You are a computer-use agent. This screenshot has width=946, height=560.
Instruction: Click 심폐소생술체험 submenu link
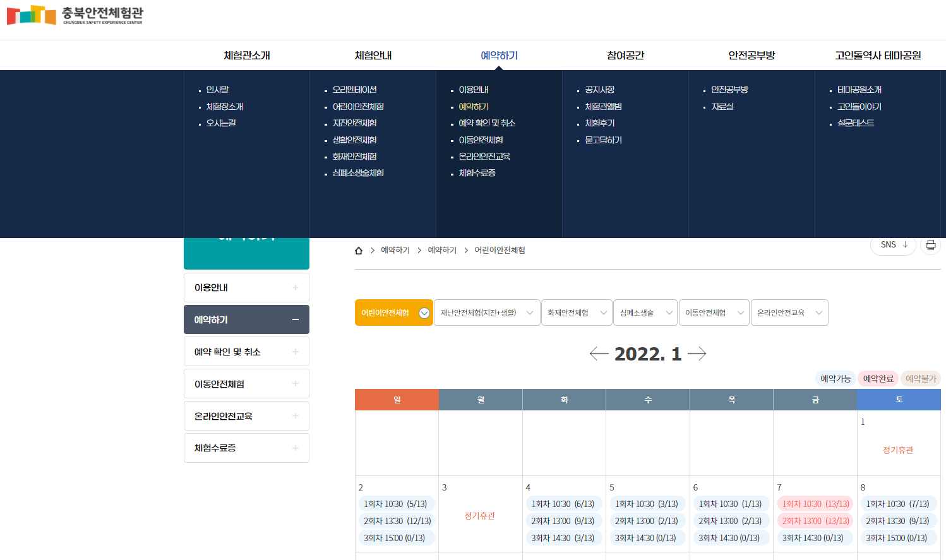(x=359, y=173)
